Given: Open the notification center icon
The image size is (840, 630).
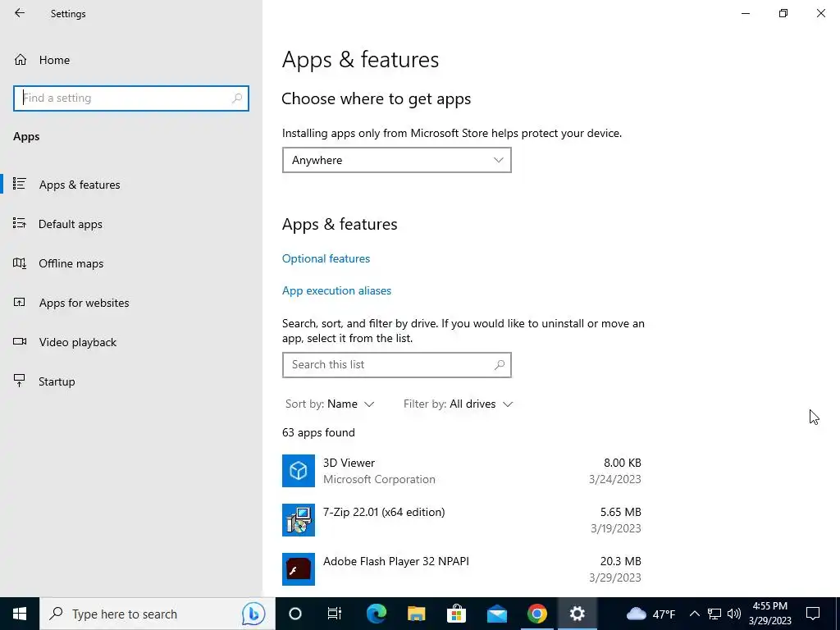Looking at the screenshot, I should (x=813, y=614).
